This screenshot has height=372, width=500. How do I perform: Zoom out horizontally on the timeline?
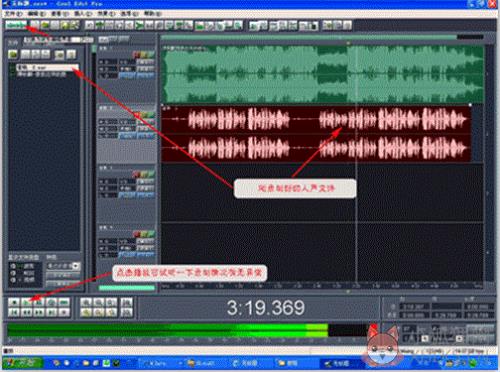(99, 302)
